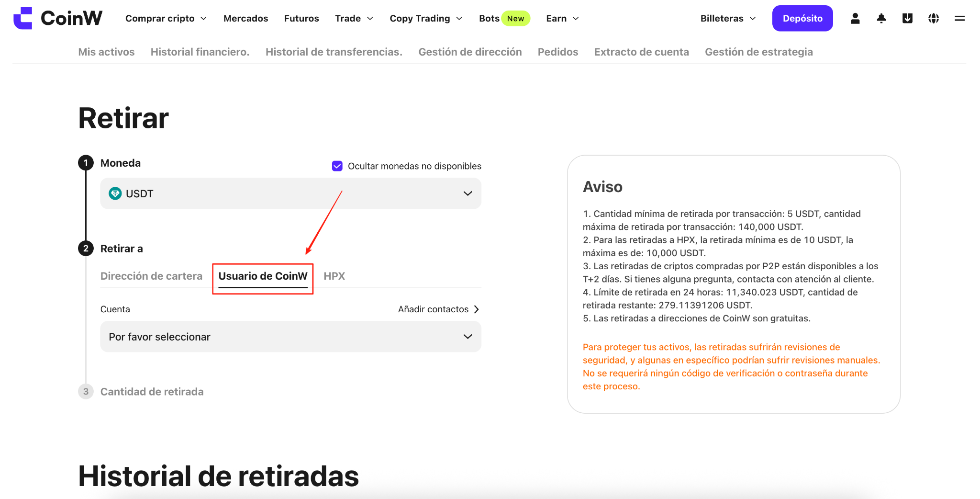Open the Pedidos tab
The height and width of the screenshot is (499, 980).
coord(558,52)
